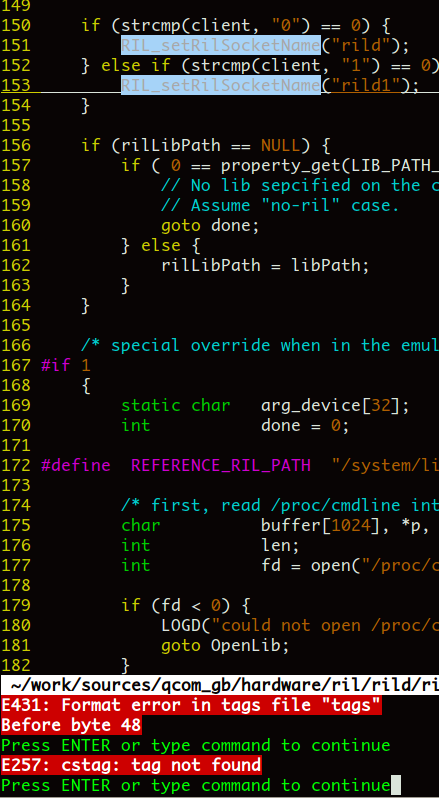This screenshot has width=439, height=798.
Task: Click the file path status line
Action: click(220, 685)
